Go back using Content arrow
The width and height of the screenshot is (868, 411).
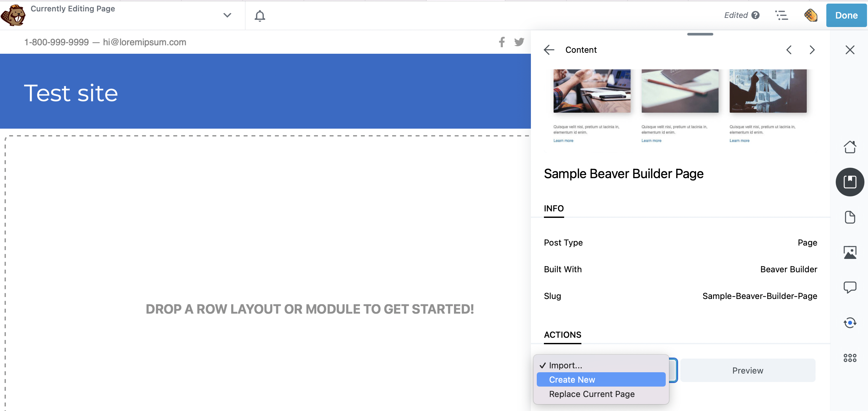[x=548, y=50]
